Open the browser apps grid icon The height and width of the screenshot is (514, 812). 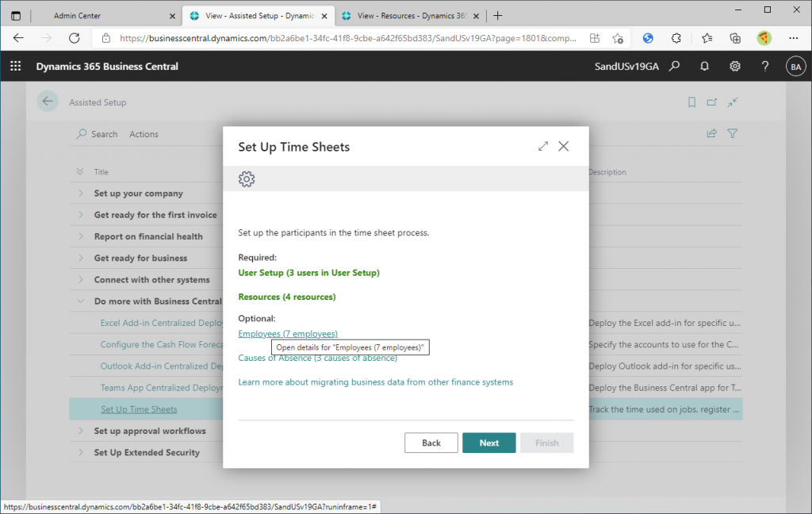coord(595,38)
